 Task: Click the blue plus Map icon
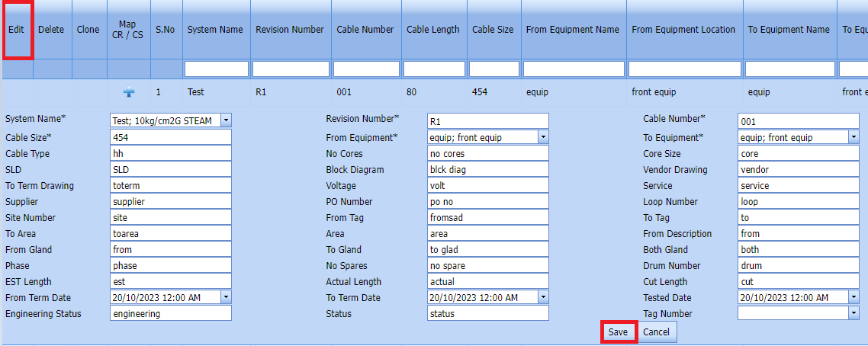129,92
